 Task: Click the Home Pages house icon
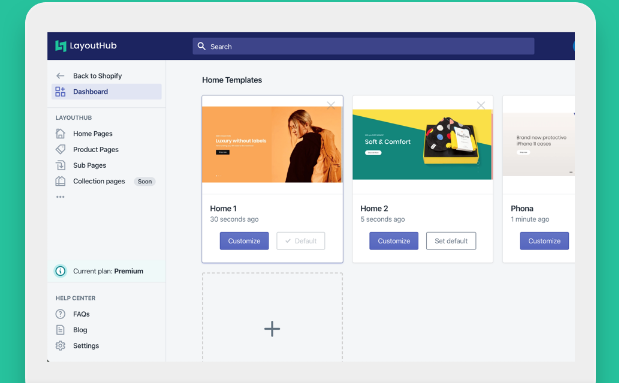click(x=60, y=133)
